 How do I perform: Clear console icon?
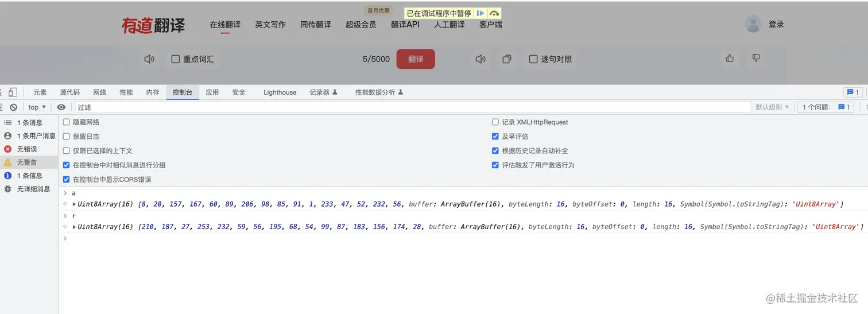13,107
